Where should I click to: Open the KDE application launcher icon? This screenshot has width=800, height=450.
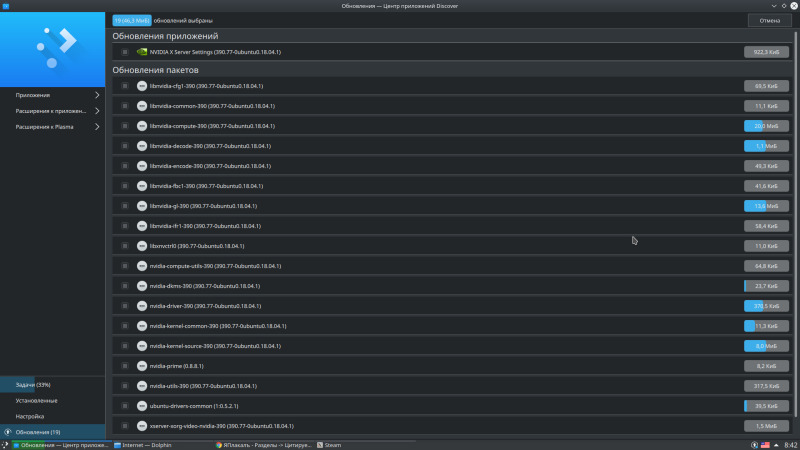point(5,445)
